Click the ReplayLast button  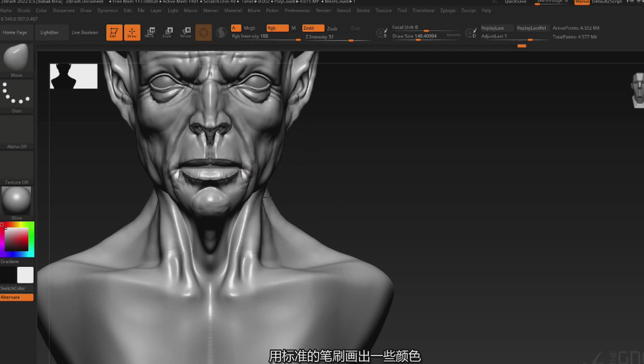click(x=496, y=28)
